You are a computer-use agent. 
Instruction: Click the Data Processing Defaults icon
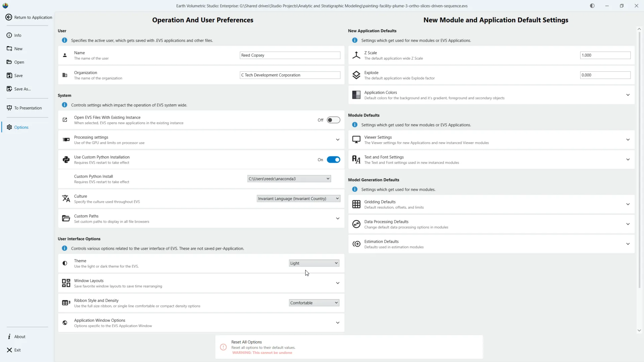point(356,224)
